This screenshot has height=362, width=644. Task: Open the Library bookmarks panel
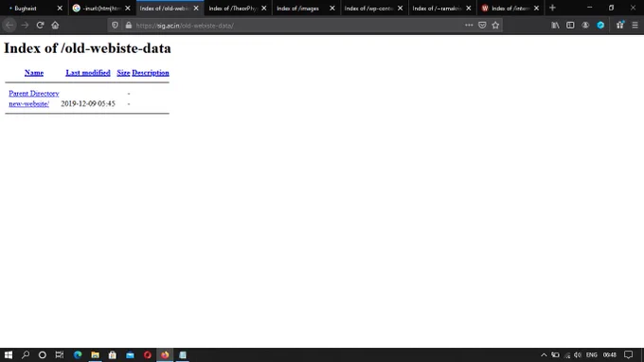555,26
